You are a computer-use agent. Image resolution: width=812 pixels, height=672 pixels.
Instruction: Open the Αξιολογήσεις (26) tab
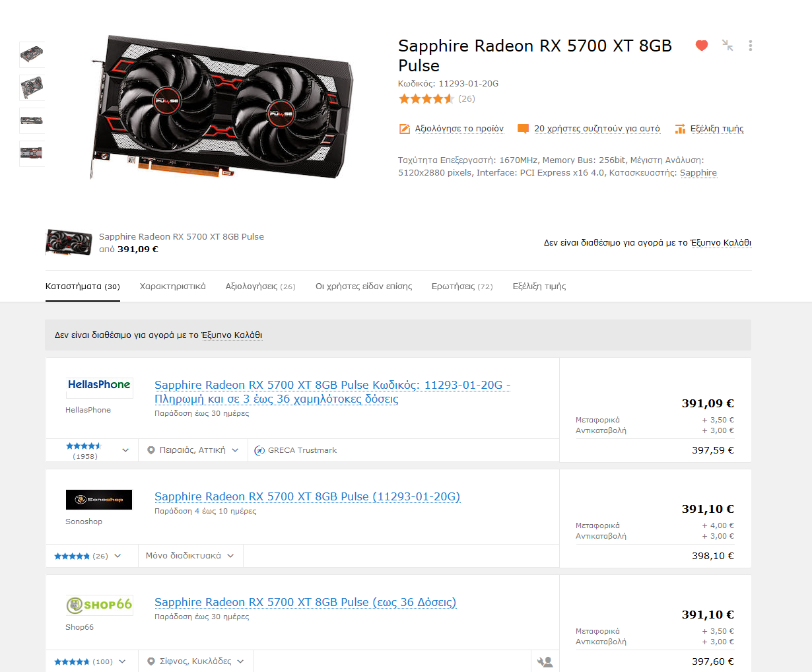pos(261,286)
